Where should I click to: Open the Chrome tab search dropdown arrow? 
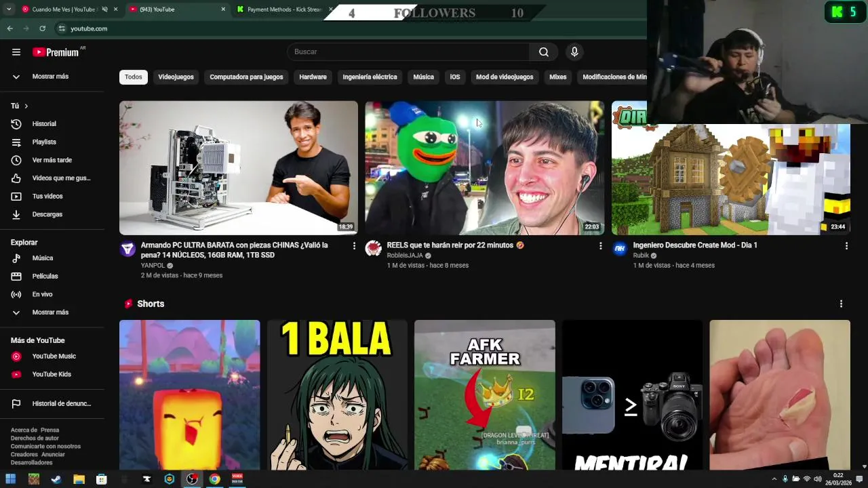pyautogui.click(x=9, y=9)
